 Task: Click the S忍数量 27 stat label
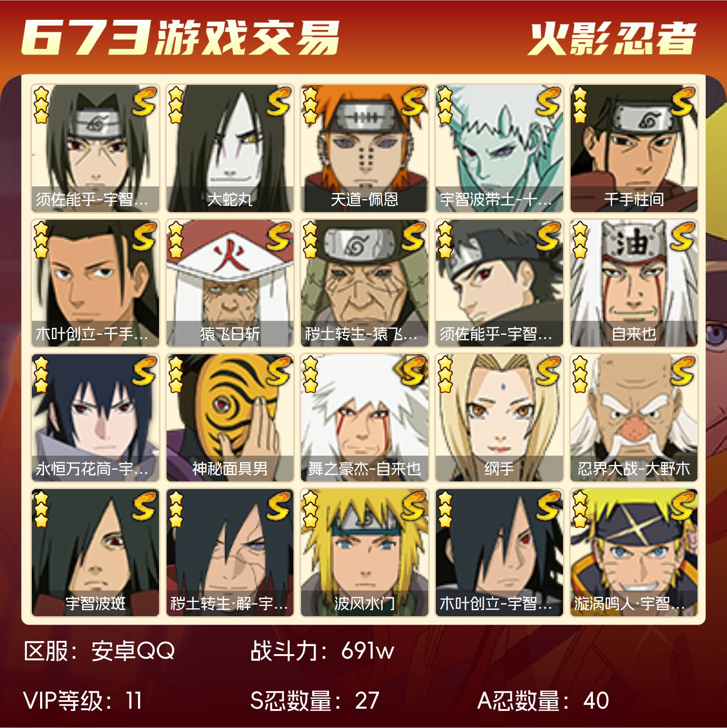pyautogui.click(x=315, y=700)
